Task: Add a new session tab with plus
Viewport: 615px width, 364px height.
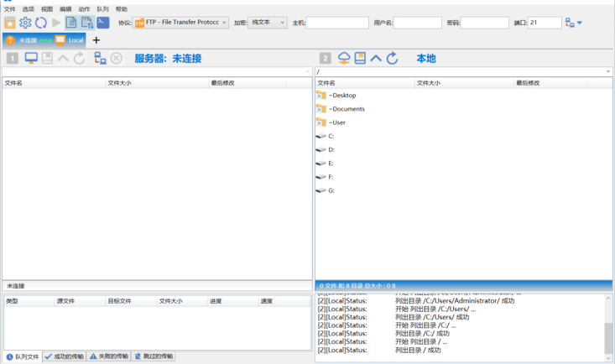Action: [96, 40]
